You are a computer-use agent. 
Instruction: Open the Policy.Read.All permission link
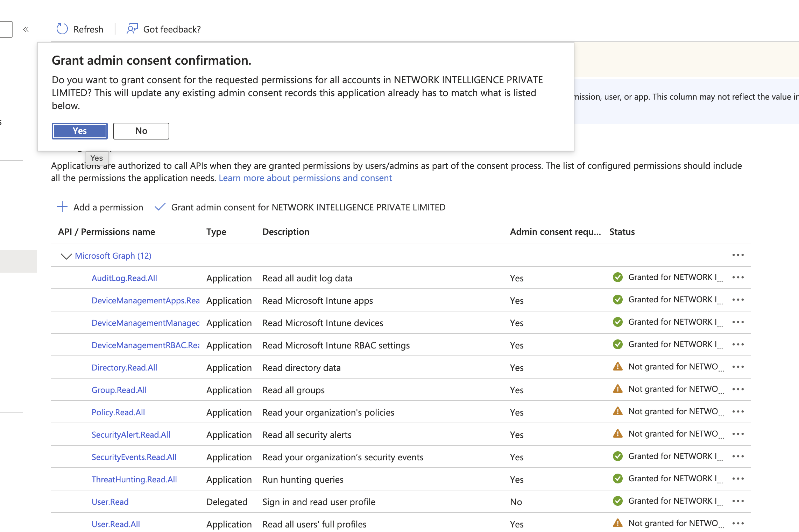click(118, 412)
